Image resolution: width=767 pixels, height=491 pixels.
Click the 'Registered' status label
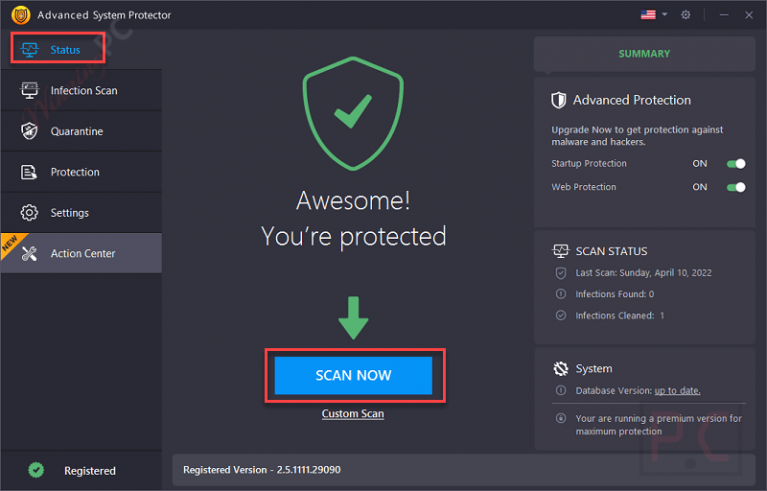point(90,471)
